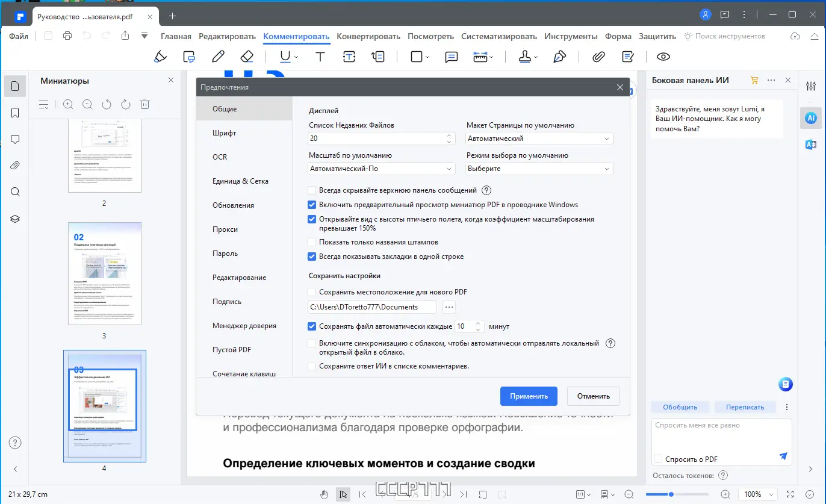Open the «Макет Страницы по умолчанию» dropdown
The width and height of the screenshot is (826, 504).
point(539,138)
